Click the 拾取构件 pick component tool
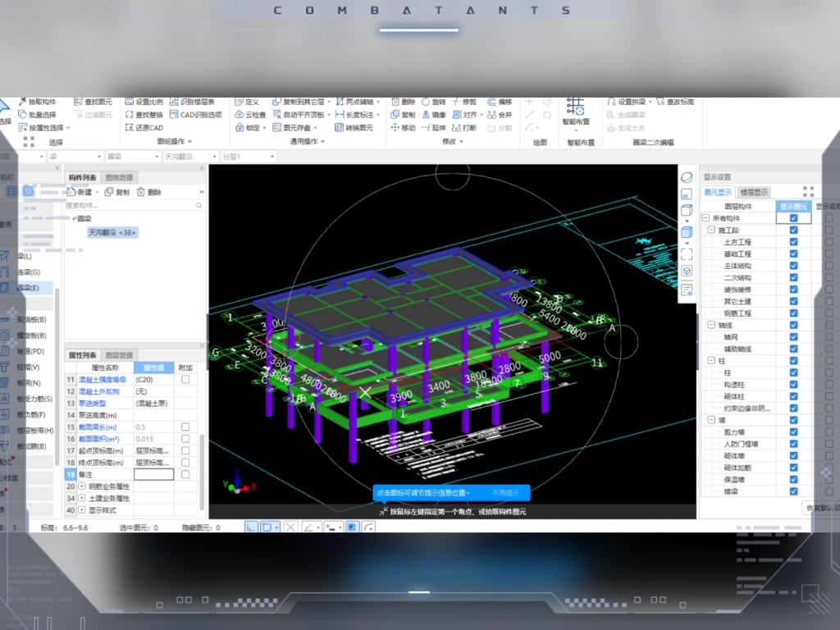Screen dimensions: 840x630 (38, 102)
